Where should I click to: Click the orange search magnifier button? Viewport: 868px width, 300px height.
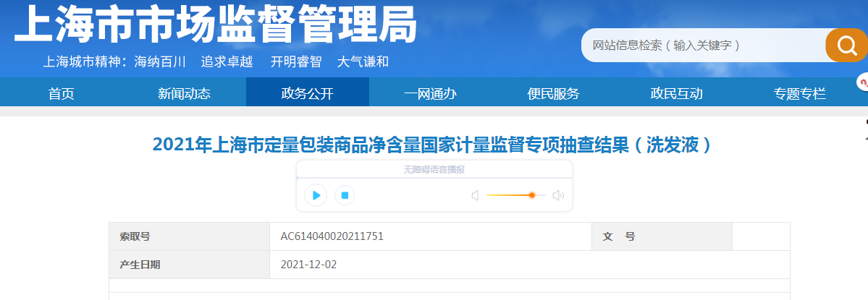(x=846, y=46)
